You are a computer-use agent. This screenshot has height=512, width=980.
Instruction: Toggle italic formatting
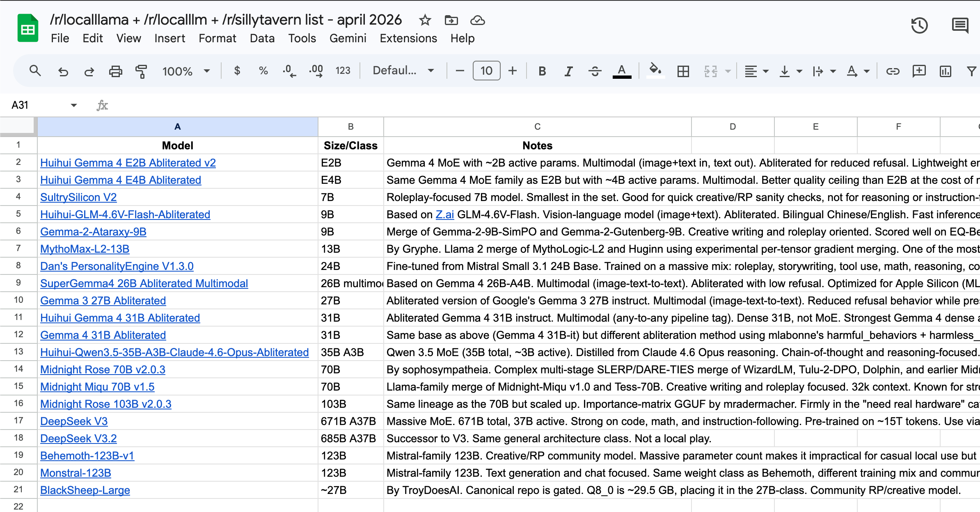(568, 71)
